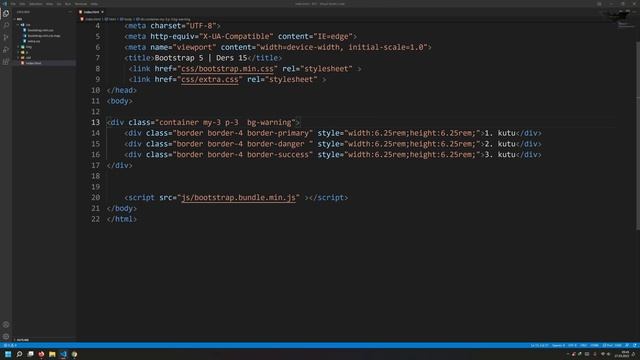The width and height of the screenshot is (640, 360).
Task: Toggle title bar layout customization icon
Action: [599, 4]
